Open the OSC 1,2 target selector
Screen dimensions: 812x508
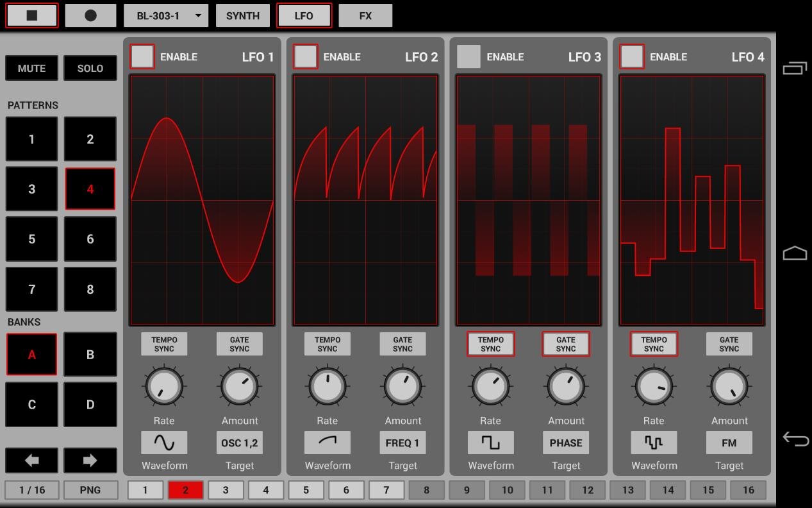[240, 443]
